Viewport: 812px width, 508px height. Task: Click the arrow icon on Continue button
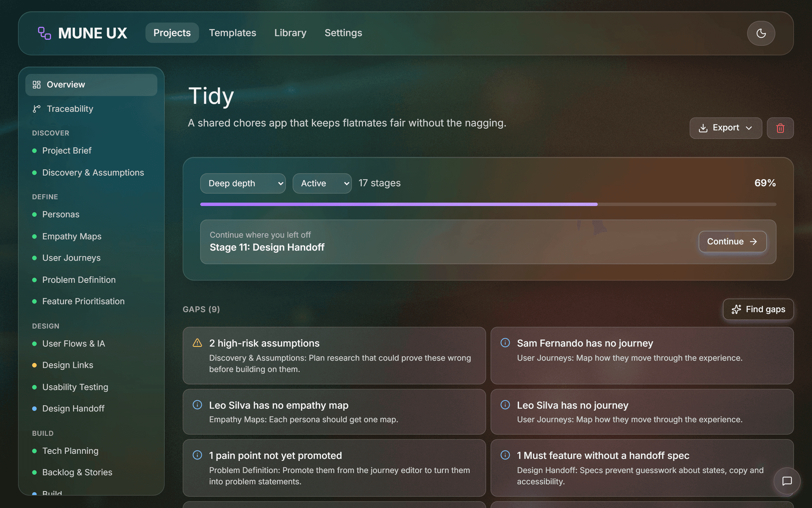[753, 242]
